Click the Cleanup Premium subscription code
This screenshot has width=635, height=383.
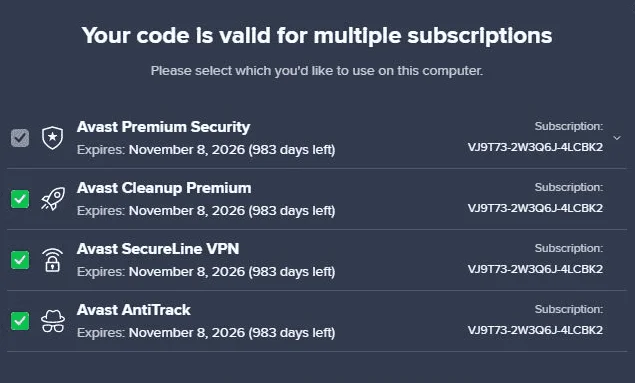pyautogui.click(x=535, y=209)
